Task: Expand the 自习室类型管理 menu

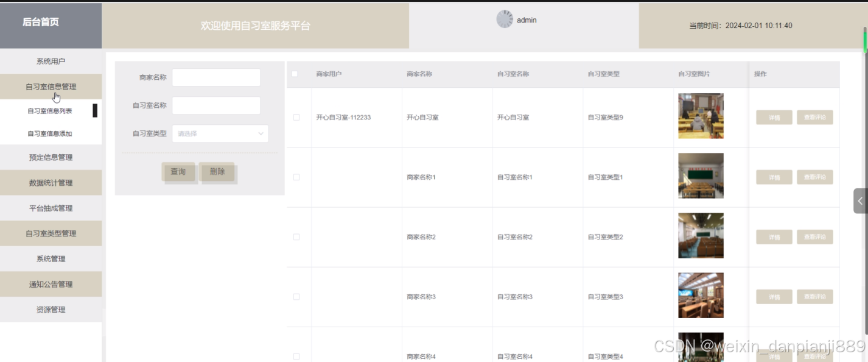Action: [51, 233]
